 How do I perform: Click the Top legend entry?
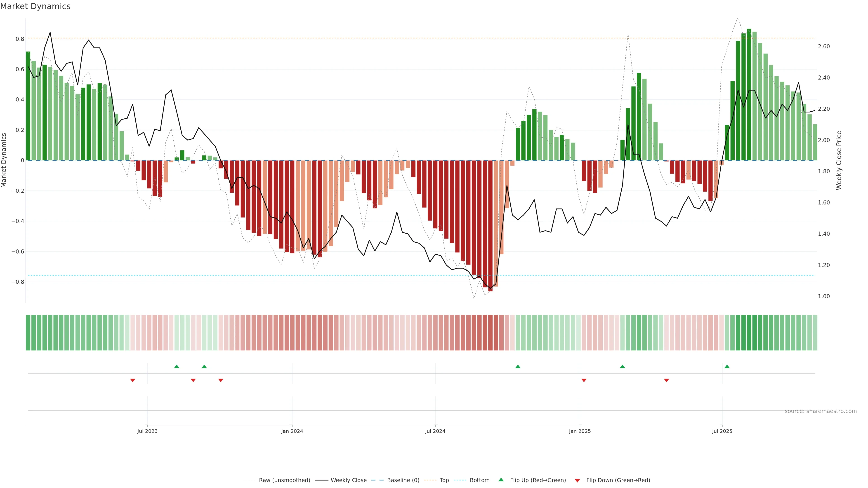coord(444,480)
